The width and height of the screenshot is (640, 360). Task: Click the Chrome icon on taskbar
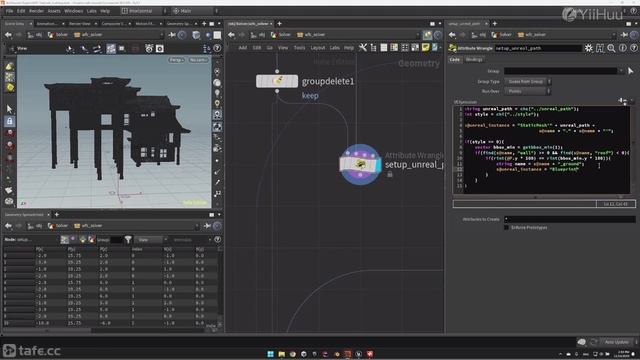[293, 354]
